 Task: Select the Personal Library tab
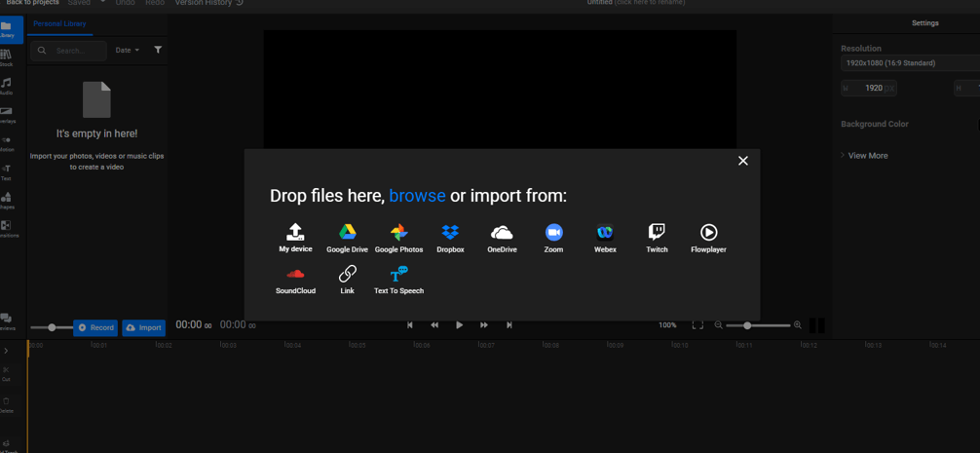point(59,23)
